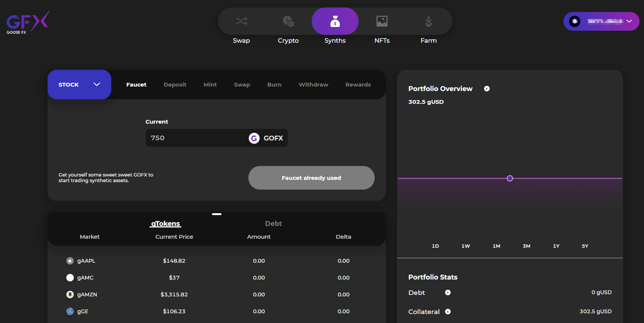The image size is (644, 323).
Task: Click the gGE token icon
Action: [70, 311]
